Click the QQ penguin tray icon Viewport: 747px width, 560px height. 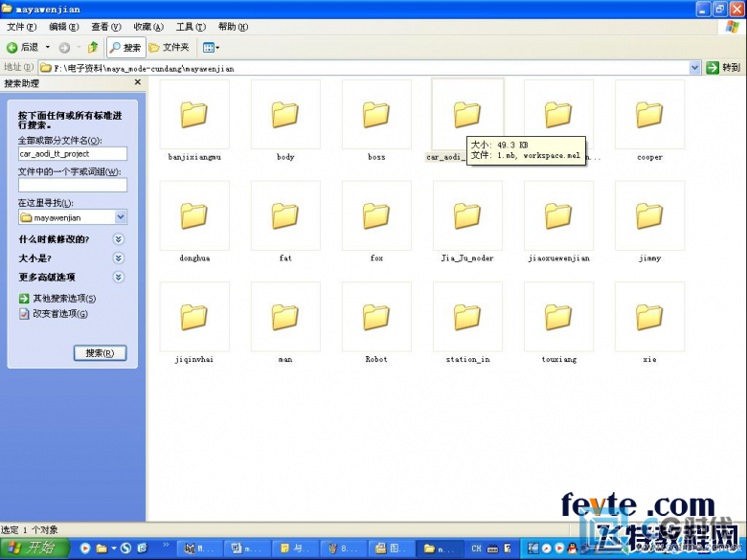(x=573, y=549)
